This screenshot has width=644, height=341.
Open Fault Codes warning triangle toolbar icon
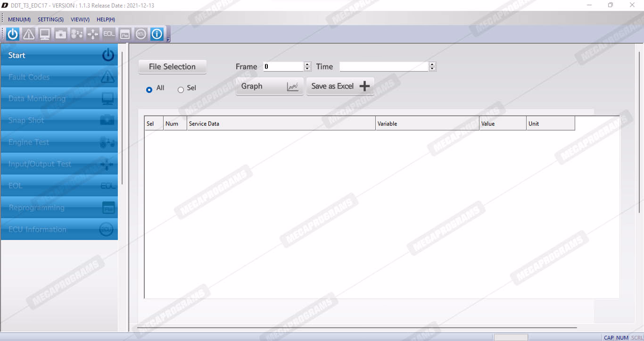(29, 34)
